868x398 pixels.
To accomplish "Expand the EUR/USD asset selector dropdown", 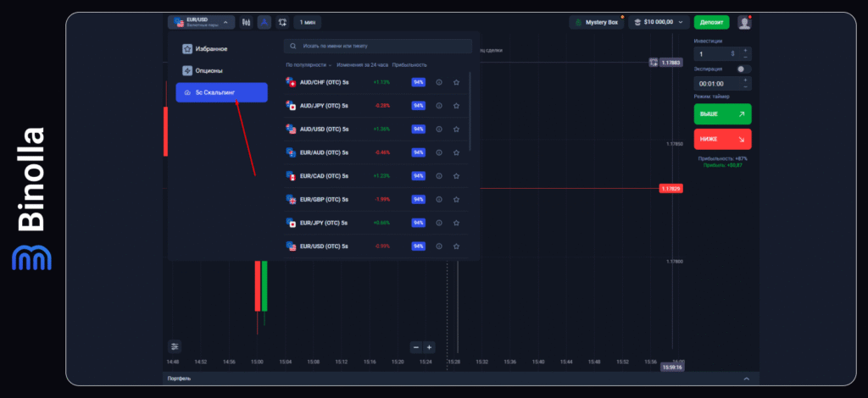I will point(200,22).
